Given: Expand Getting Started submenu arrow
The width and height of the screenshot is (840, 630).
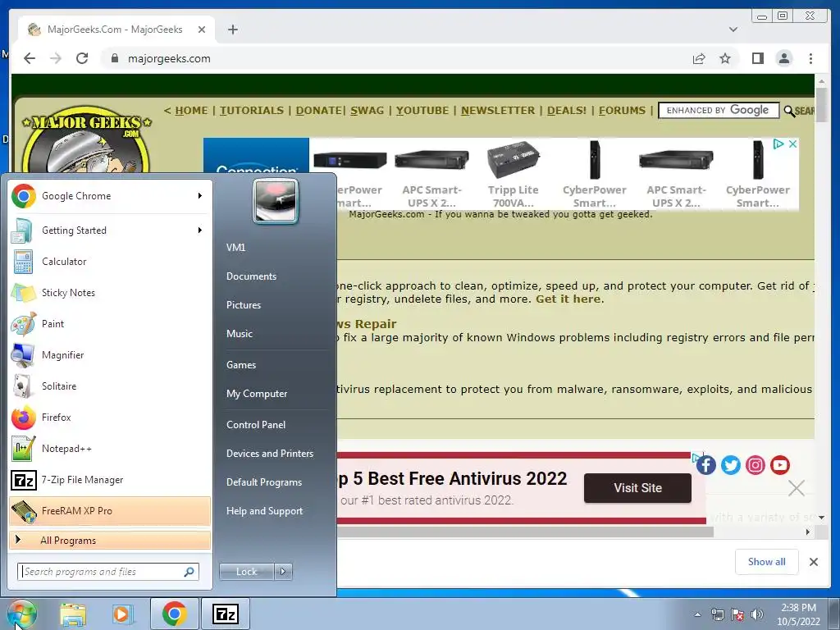Looking at the screenshot, I should [x=200, y=231].
